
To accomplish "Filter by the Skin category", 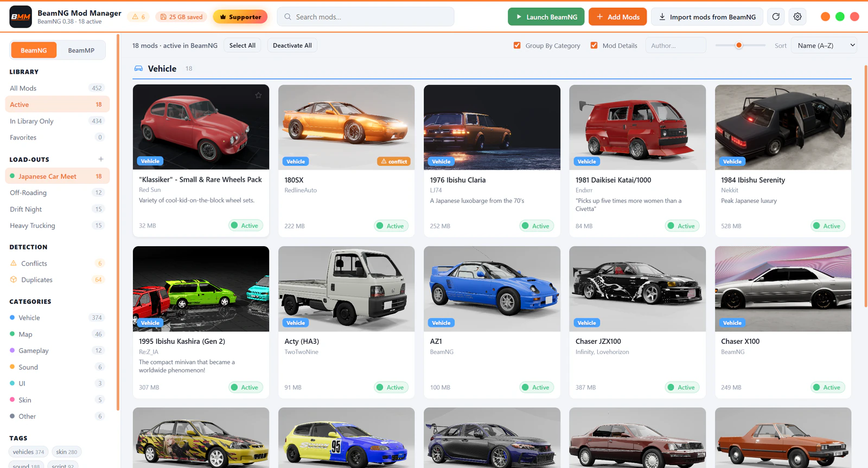I will click(57, 400).
